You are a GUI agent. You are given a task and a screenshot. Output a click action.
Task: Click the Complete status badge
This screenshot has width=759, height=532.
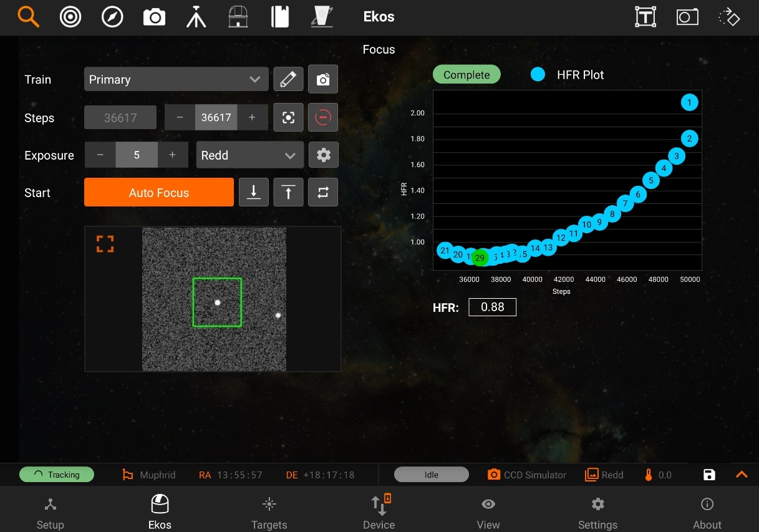pos(467,74)
